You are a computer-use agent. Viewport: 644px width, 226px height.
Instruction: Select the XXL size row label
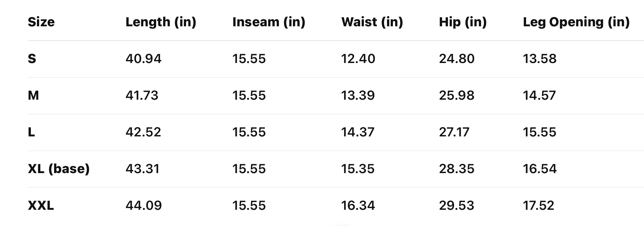(41, 206)
